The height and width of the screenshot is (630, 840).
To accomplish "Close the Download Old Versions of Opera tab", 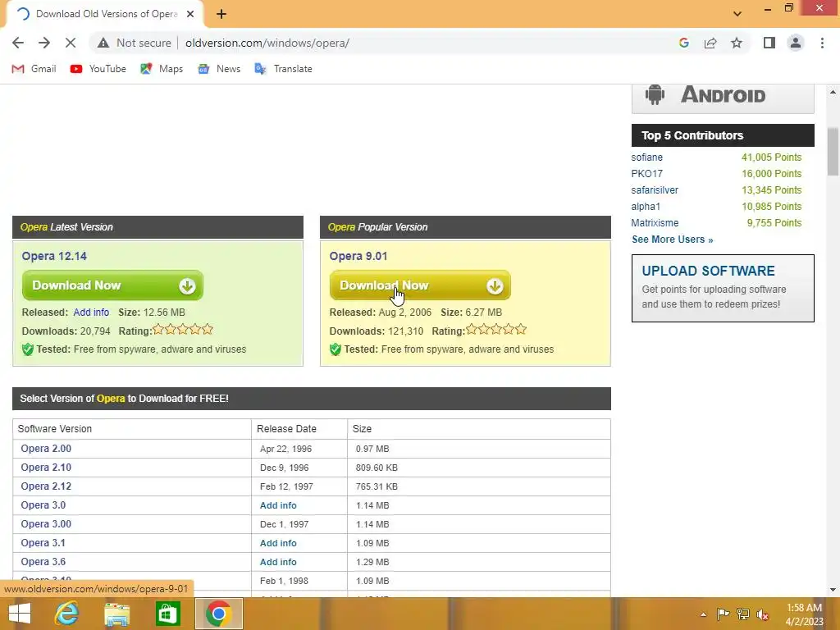I will tap(190, 14).
